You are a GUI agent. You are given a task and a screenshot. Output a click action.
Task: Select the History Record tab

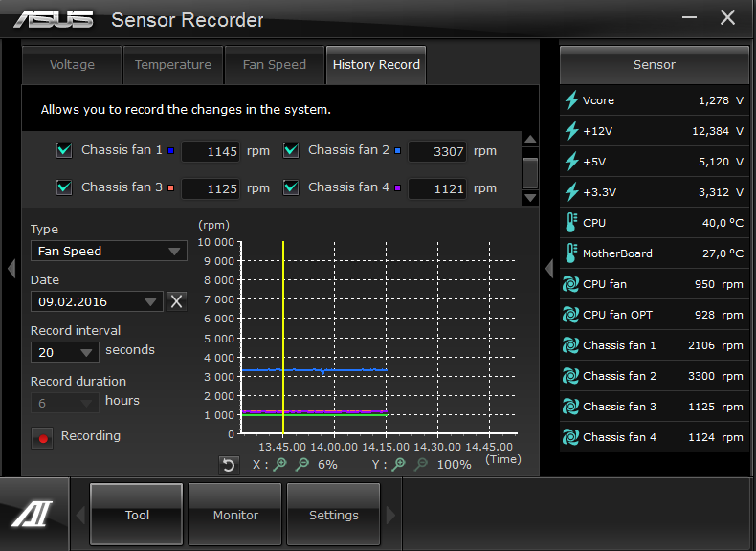click(376, 65)
